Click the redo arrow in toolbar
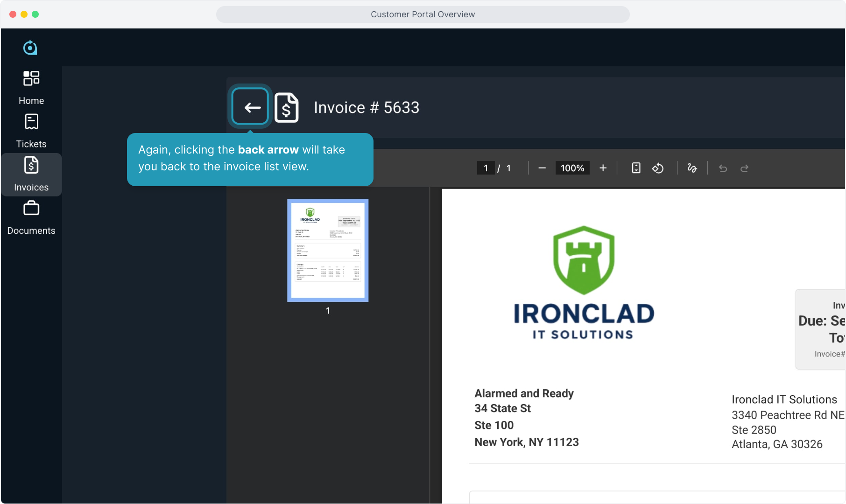This screenshot has width=846, height=504. tap(744, 168)
